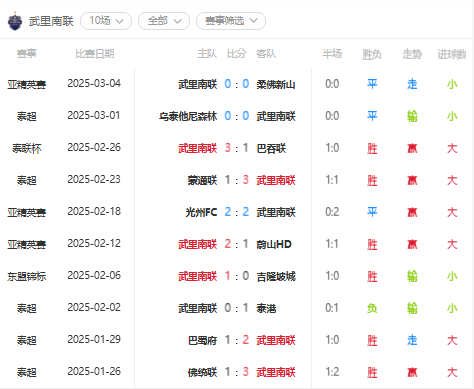Image resolution: width=474 pixels, height=389 pixels.
Task: Open team 乌泰他尼森林
Action: point(188,116)
